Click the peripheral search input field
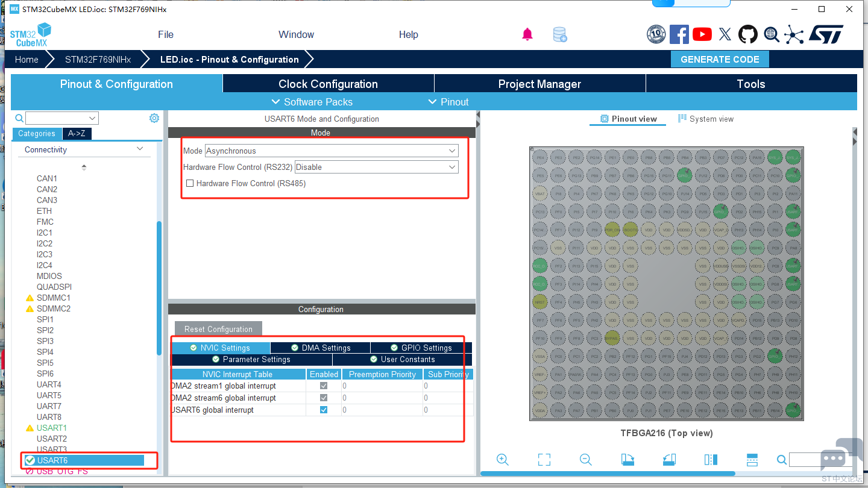This screenshot has width=868, height=488. [57, 118]
